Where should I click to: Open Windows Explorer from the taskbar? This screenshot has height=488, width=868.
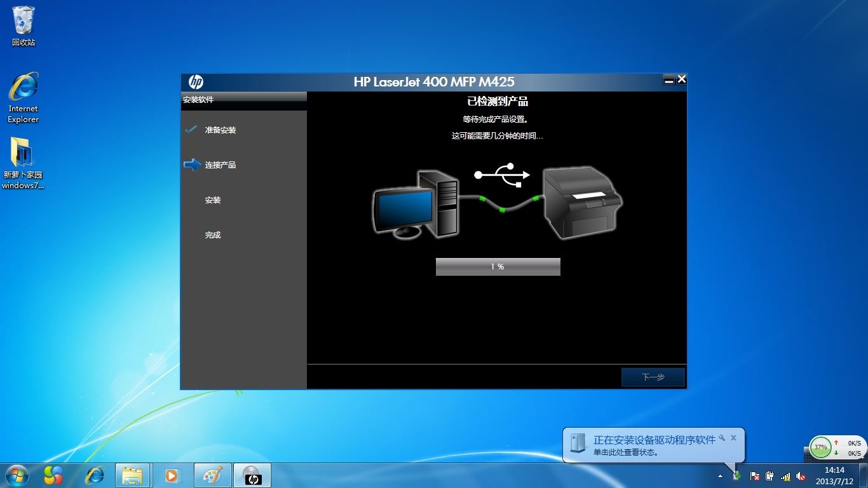133,475
